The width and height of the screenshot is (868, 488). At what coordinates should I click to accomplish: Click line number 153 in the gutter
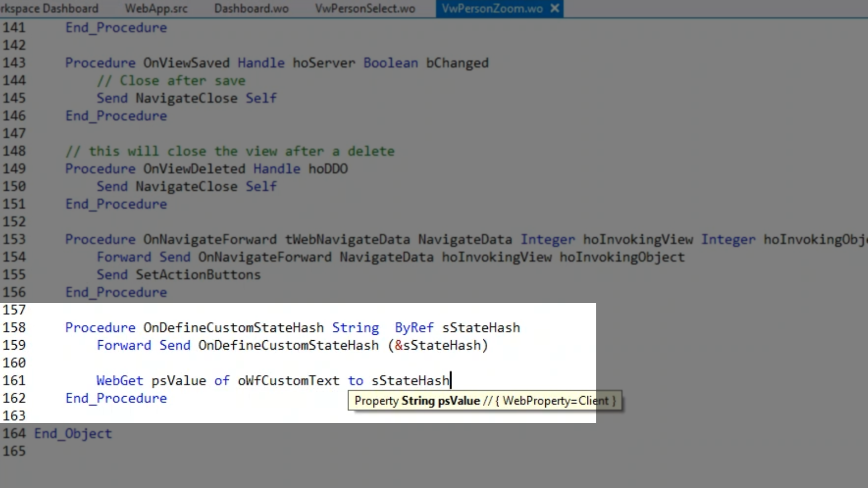pos(14,239)
